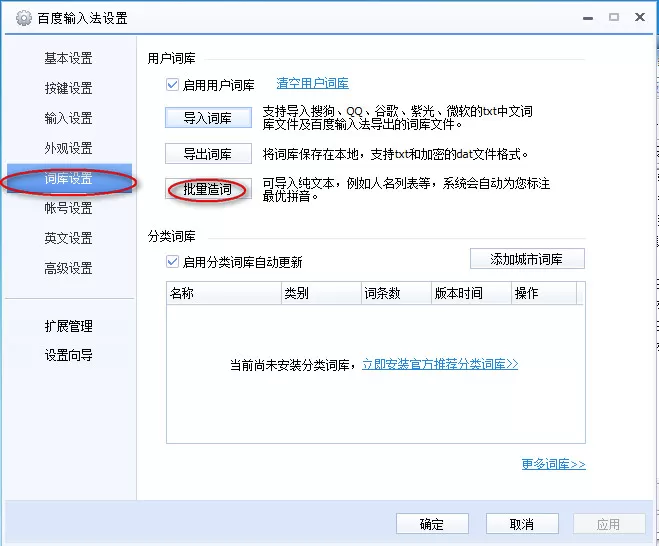659x546 pixels.
Task: Click the 操作 column header
Action: [x=544, y=293]
